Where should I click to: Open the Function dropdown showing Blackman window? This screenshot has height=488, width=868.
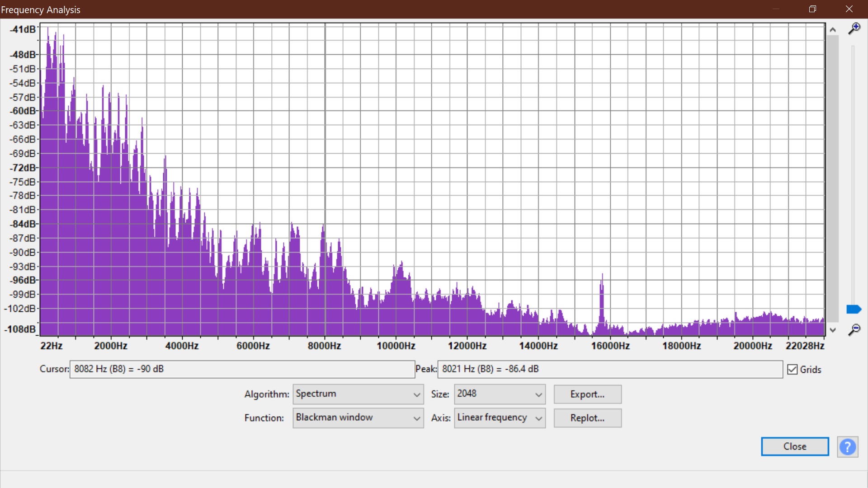[x=358, y=418]
